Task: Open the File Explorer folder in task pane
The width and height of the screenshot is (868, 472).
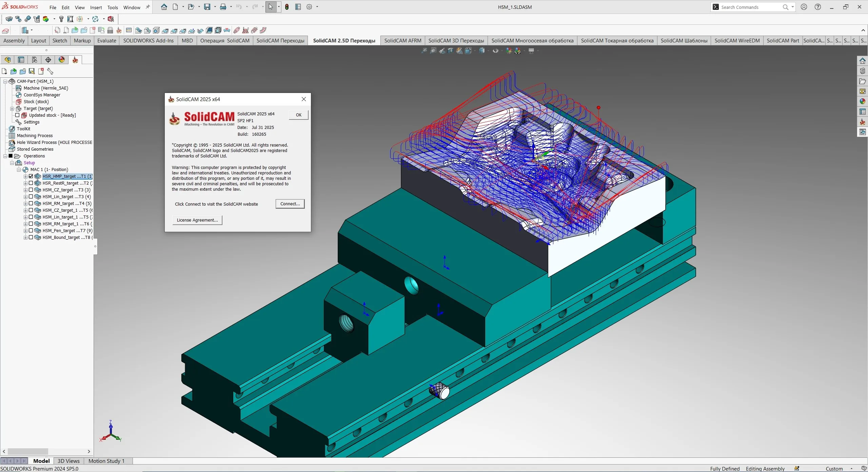Action: [863, 81]
